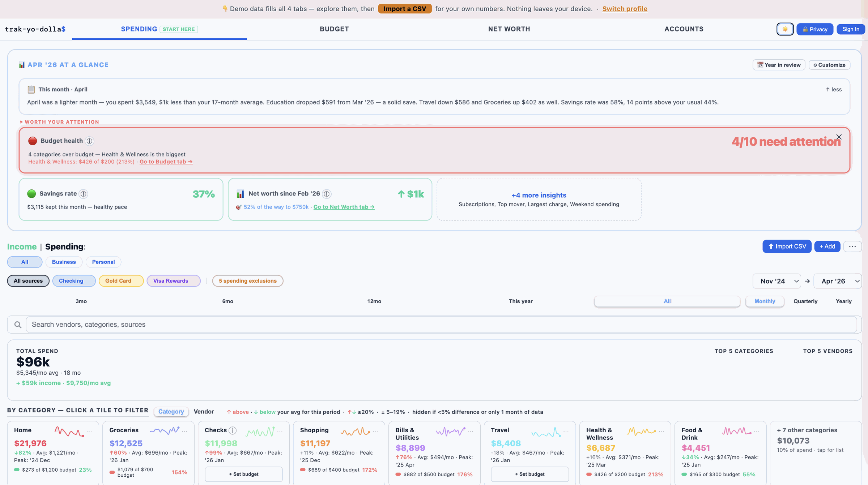Open the Savings rate info icon
Image resolution: width=868 pixels, height=485 pixels.
(x=84, y=194)
